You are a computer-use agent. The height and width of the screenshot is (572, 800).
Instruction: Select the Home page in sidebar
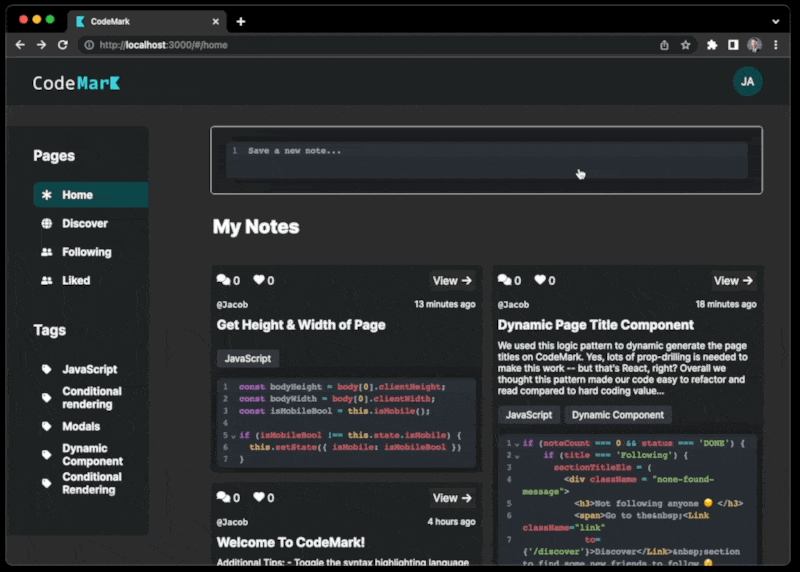[x=91, y=195]
